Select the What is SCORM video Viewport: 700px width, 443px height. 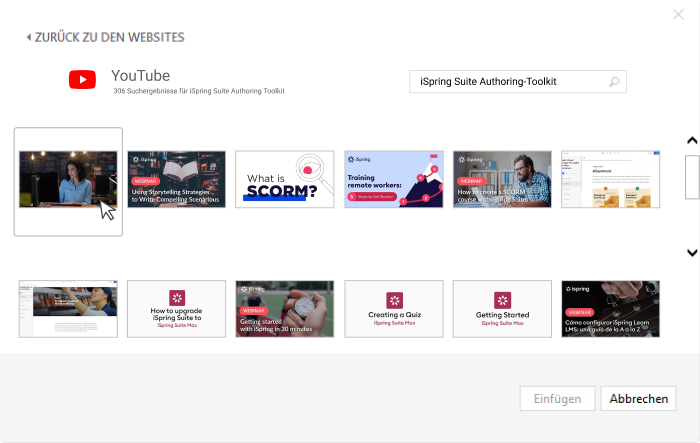tap(285, 179)
